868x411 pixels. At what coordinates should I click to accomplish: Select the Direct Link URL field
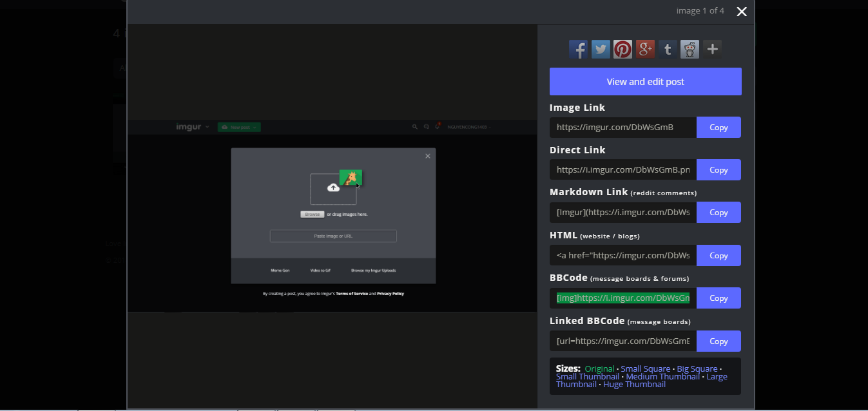coord(623,170)
